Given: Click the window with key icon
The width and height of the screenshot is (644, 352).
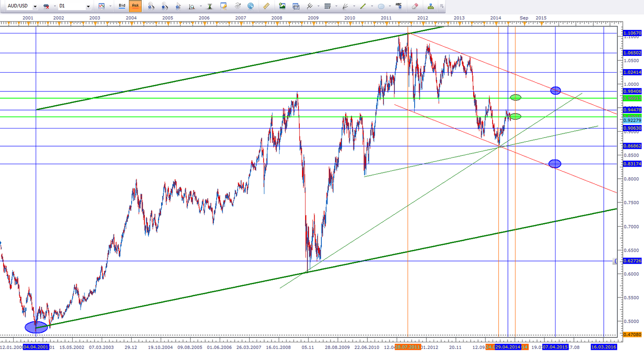Looking at the screenshot, I should point(224,7).
